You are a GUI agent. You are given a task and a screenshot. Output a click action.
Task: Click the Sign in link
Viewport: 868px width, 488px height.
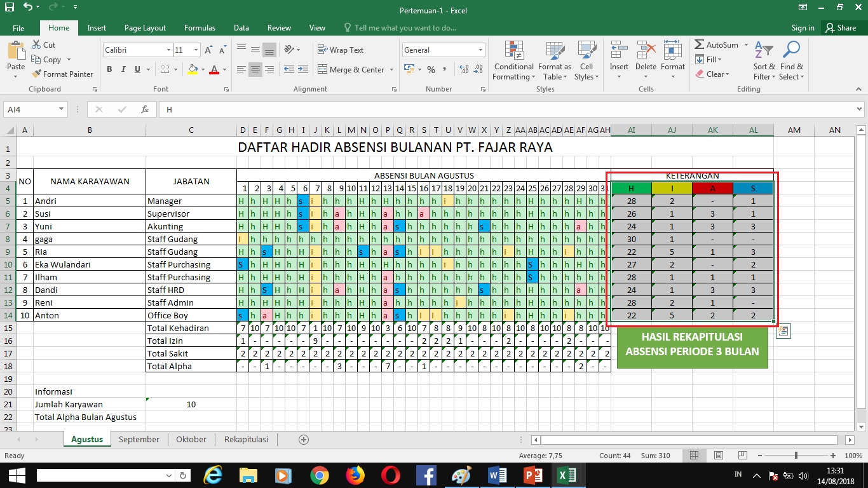(802, 27)
